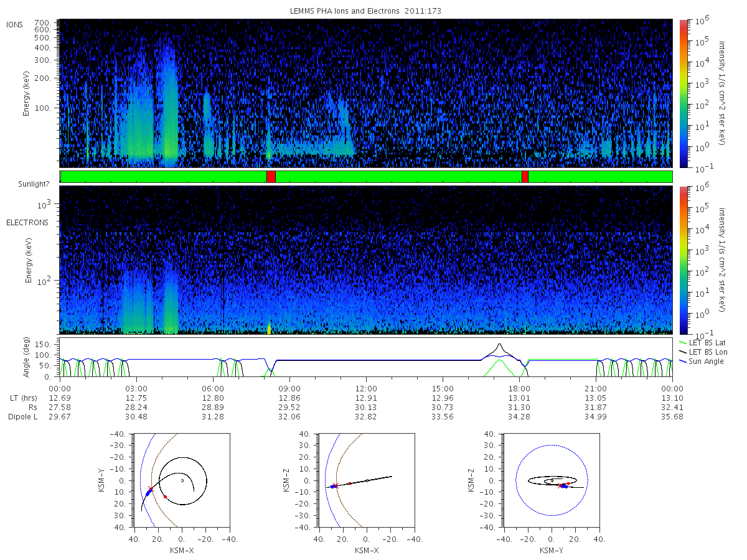Click the ions color bar label 'intensity 1/(s cm^2 ster keV)'
747x560 pixels.
[721, 93]
